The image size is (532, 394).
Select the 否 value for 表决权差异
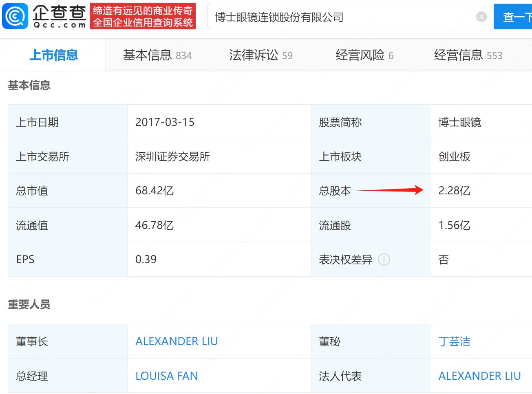444,260
